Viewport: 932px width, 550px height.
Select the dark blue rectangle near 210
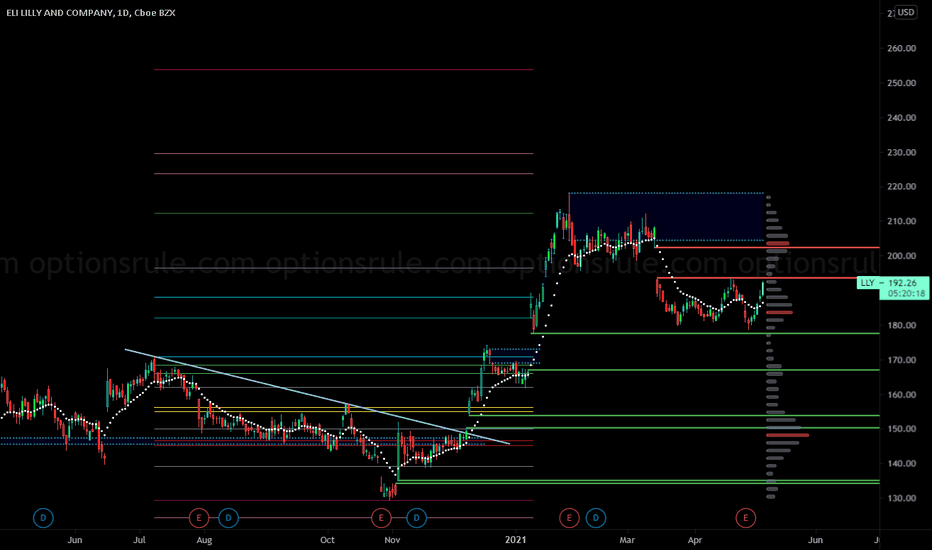666,216
